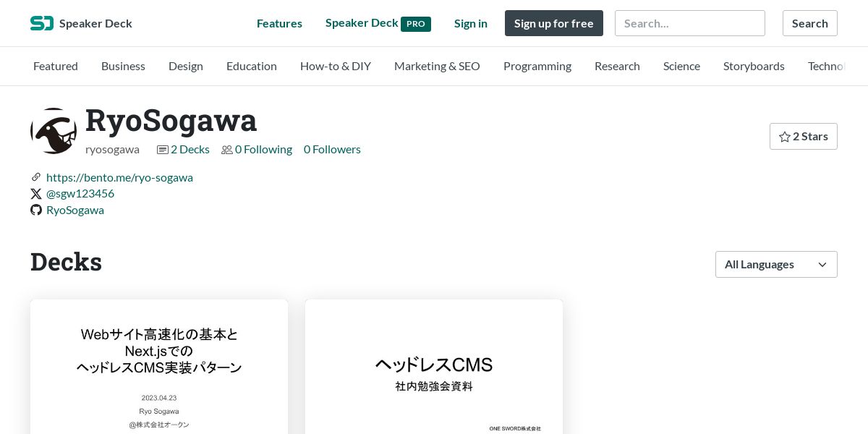Click the 2 Stars button

click(x=804, y=137)
